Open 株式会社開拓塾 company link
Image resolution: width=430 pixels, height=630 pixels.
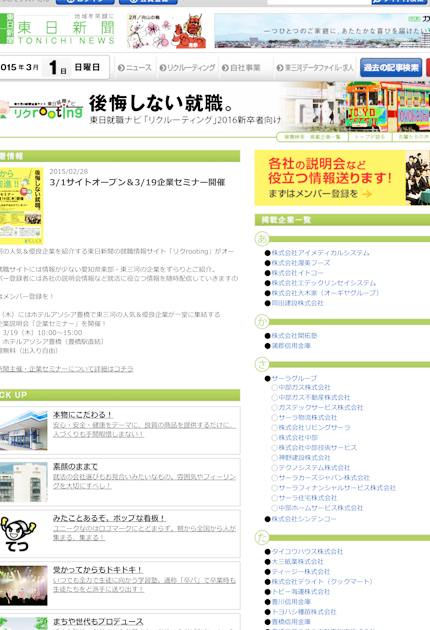coord(294,335)
